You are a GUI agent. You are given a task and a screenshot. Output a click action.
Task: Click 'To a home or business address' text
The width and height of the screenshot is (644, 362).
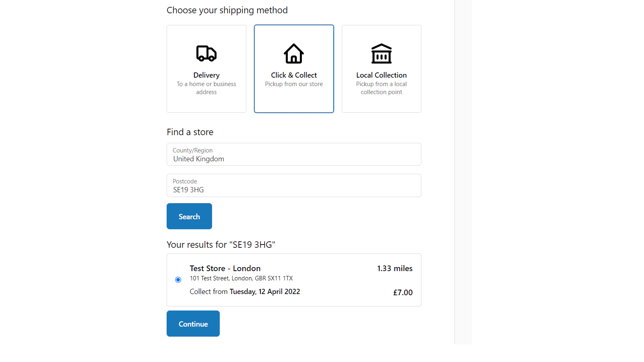[206, 88]
